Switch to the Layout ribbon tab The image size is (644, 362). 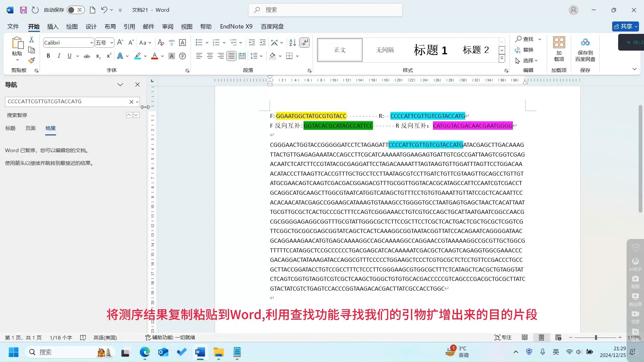point(110,26)
